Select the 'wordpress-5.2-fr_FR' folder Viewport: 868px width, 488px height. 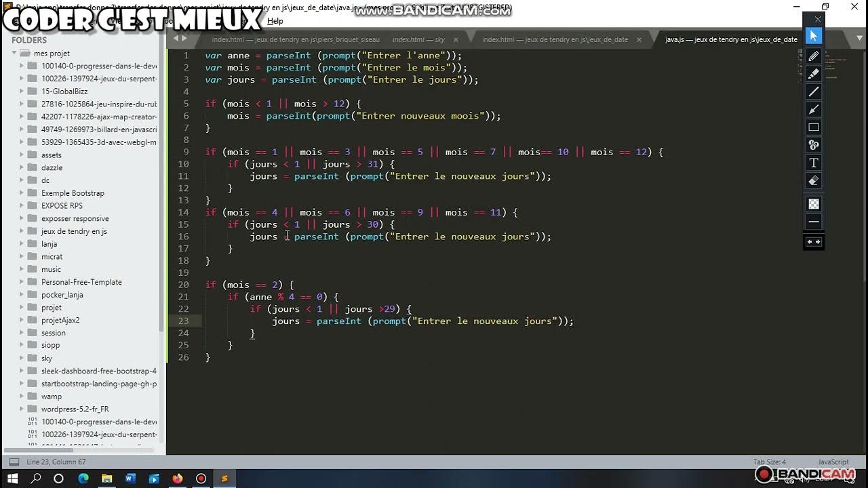tap(75, 409)
